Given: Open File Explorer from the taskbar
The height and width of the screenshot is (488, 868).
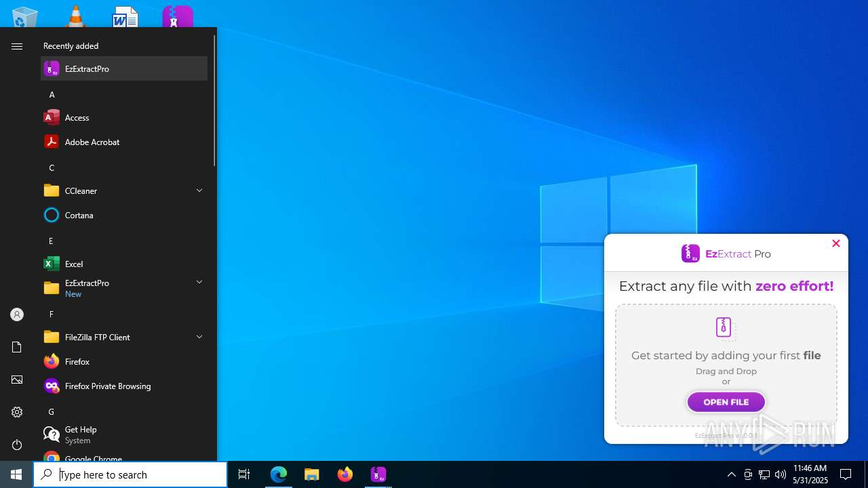Looking at the screenshot, I should [312, 474].
